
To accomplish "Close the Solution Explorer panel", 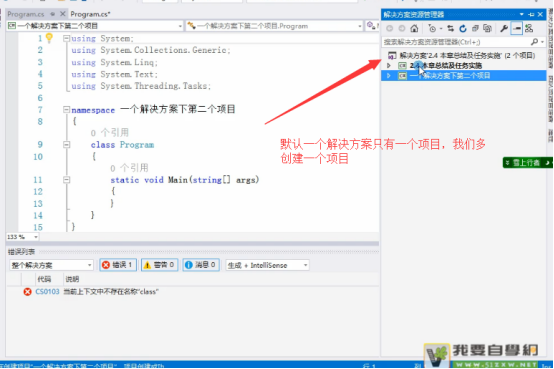I will click(x=540, y=14).
